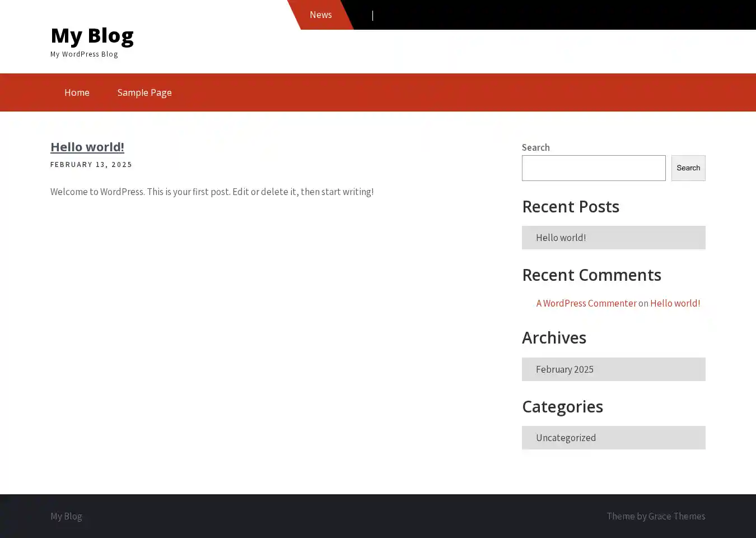Click the News ticker label
The width and height of the screenshot is (756, 538).
click(x=321, y=15)
